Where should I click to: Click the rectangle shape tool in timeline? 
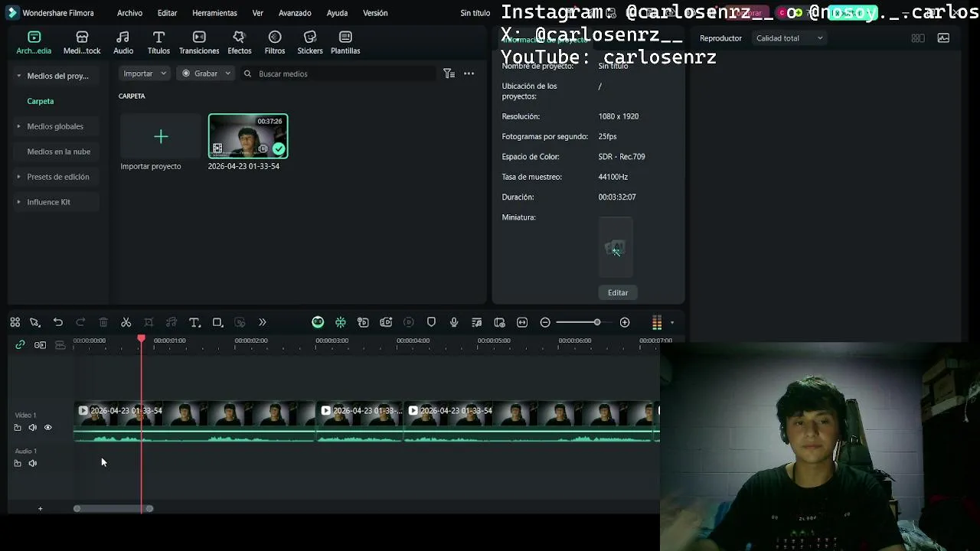217,322
